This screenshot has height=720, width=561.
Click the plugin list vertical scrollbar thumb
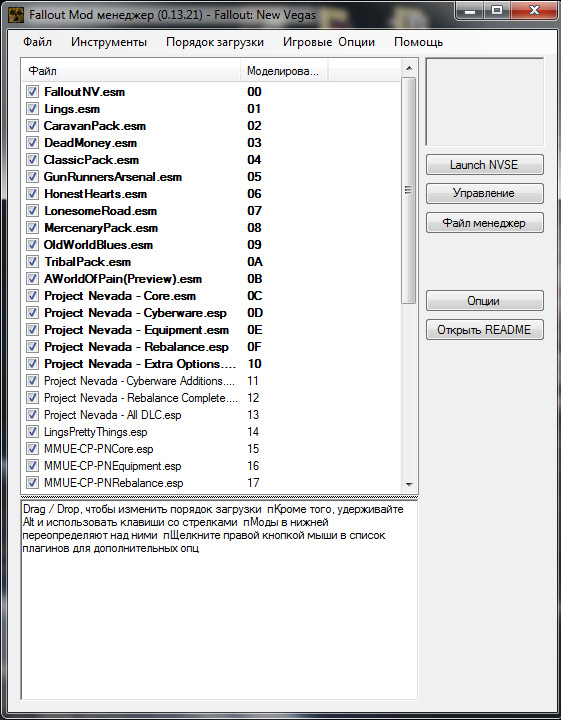tap(409, 190)
